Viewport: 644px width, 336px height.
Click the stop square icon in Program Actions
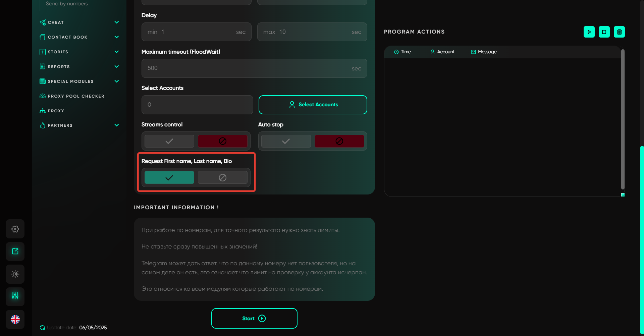(x=604, y=32)
